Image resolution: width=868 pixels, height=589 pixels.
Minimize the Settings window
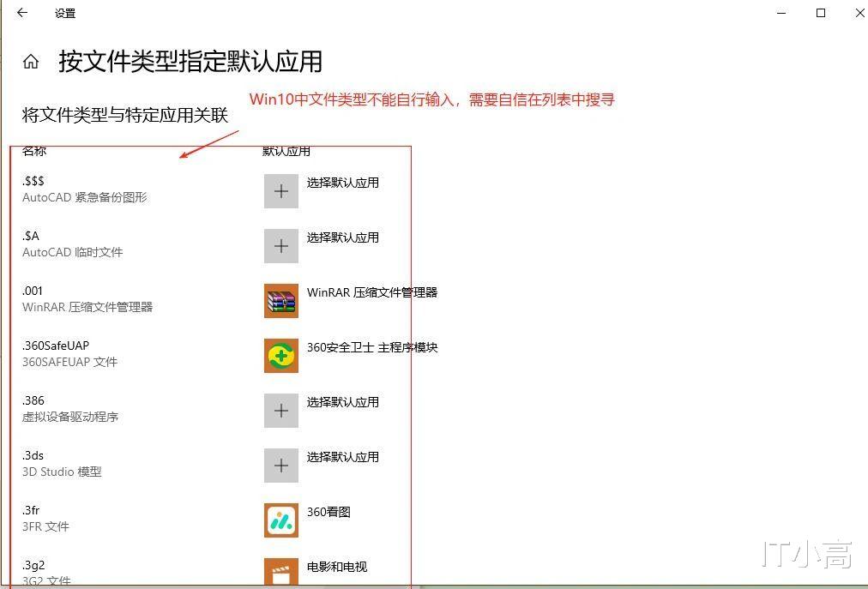[781, 13]
